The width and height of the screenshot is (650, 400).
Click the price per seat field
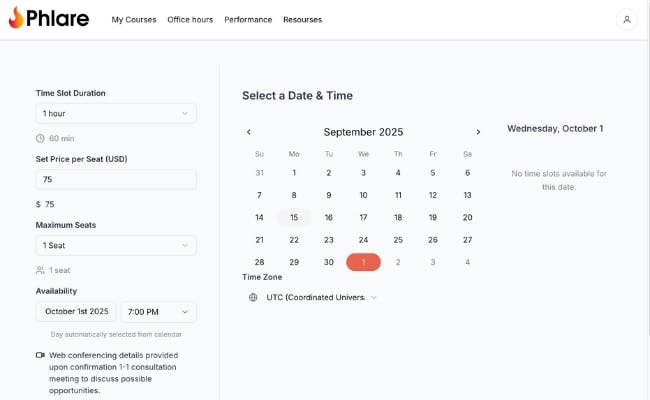(x=116, y=179)
